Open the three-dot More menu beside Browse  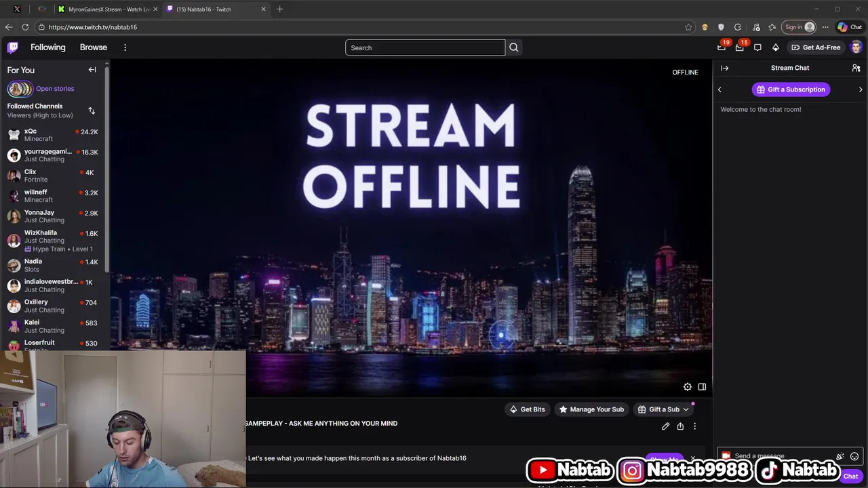coord(125,47)
